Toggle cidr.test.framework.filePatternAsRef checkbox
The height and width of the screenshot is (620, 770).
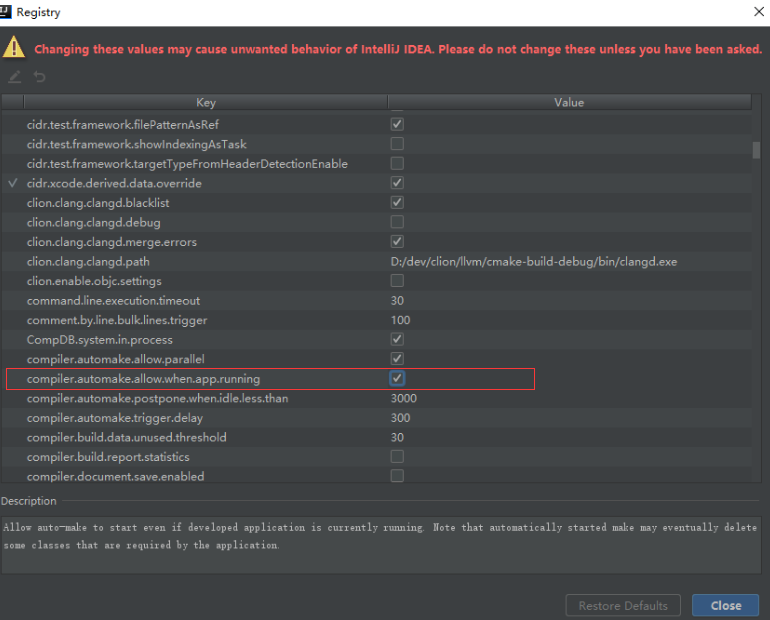tap(397, 124)
